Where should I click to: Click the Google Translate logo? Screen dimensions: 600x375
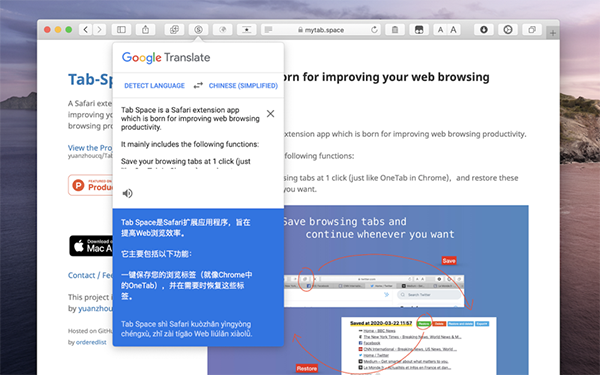click(166, 58)
